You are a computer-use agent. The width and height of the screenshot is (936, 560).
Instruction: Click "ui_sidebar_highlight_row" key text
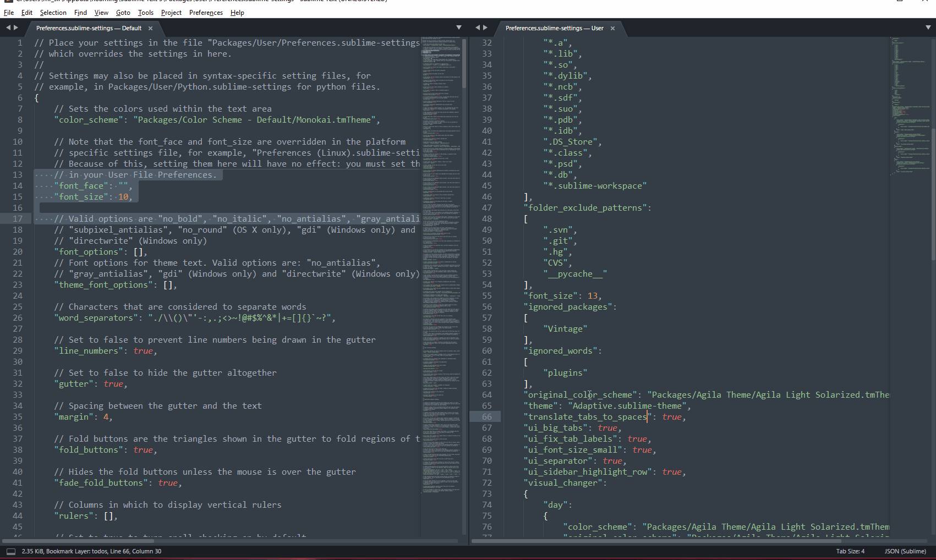pos(588,472)
